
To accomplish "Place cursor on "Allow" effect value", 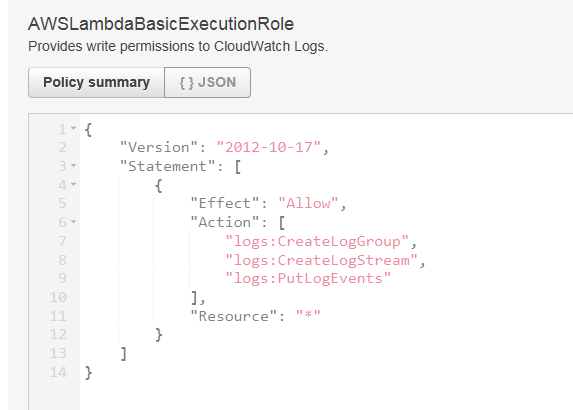I will 309,203.
